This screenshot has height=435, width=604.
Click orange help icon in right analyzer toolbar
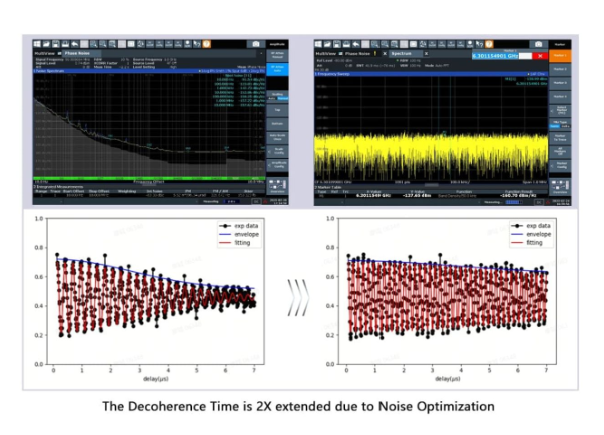pyautogui.click(x=489, y=44)
